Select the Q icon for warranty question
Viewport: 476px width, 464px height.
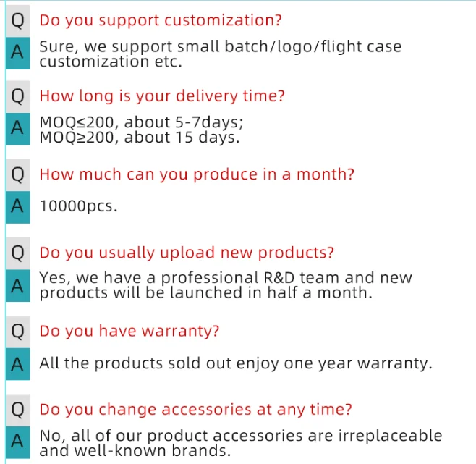tap(18, 332)
